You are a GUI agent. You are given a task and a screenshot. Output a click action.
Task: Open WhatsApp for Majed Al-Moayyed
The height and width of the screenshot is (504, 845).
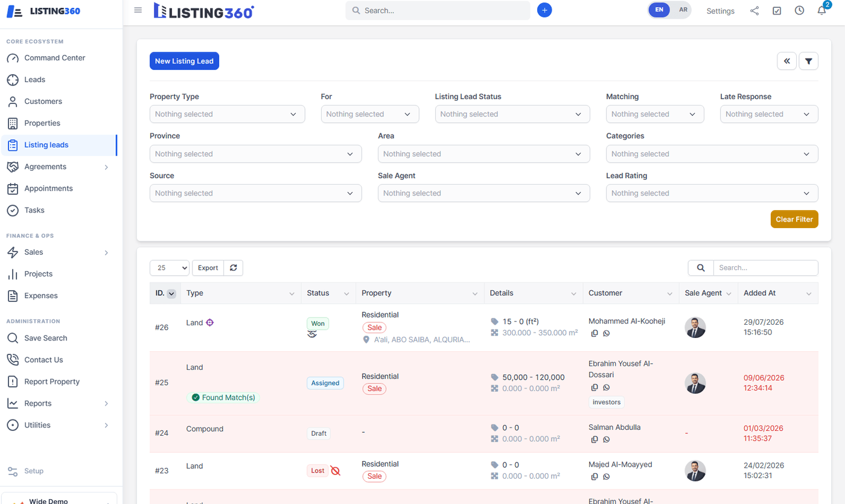point(607,477)
